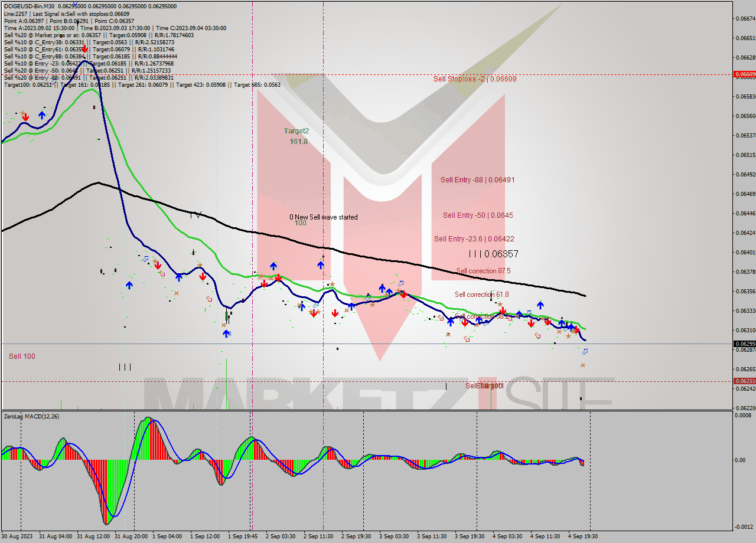Image resolution: width=756 pixels, height=543 pixels.
Task: Click the 0.06378 price axis label
Action: (x=745, y=272)
